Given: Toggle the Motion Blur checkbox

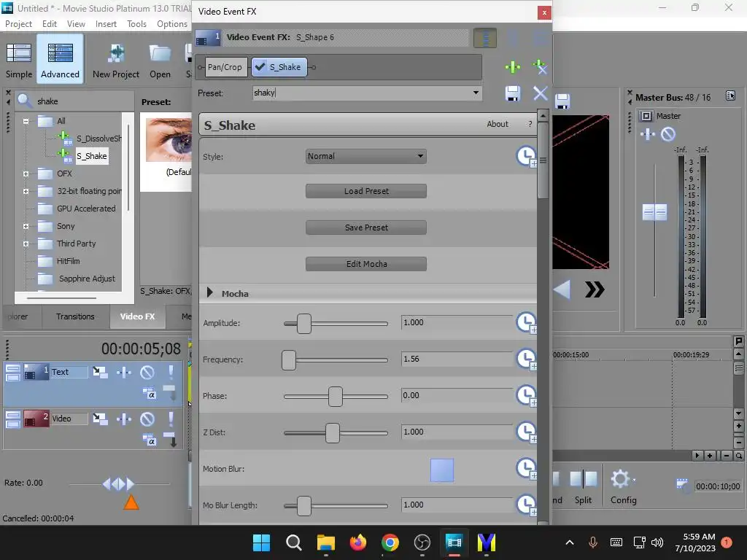Looking at the screenshot, I should [x=442, y=470].
